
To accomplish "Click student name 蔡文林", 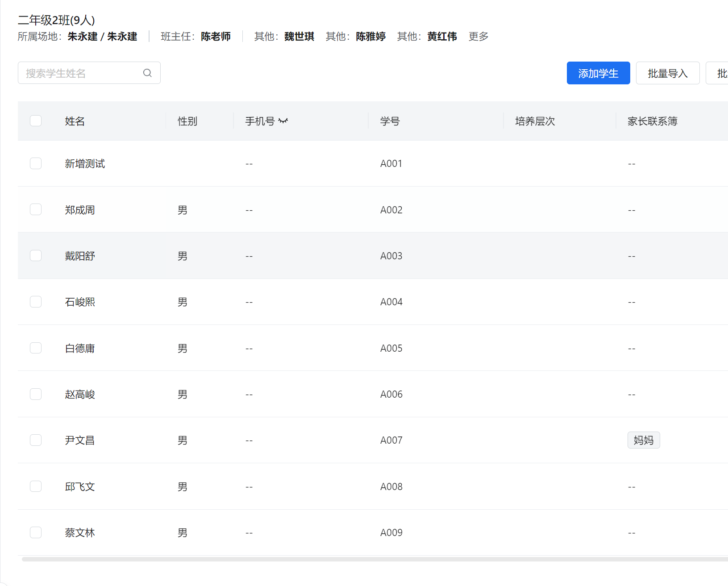I will coord(80,533).
